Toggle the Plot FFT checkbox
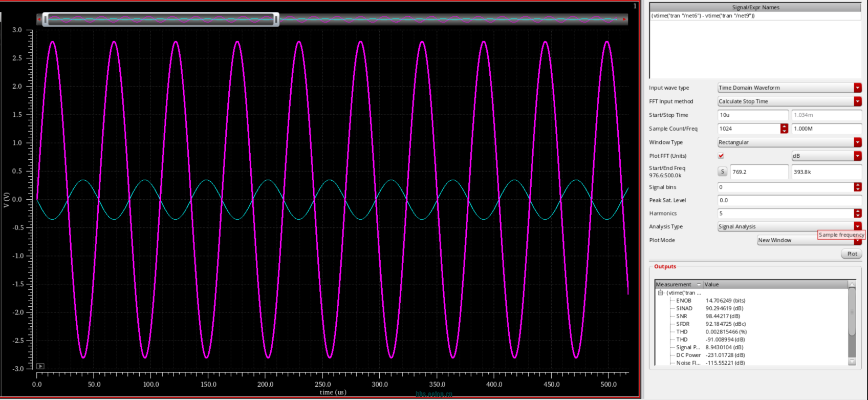The width and height of the screenshot is (868, 400). point(721,156)
